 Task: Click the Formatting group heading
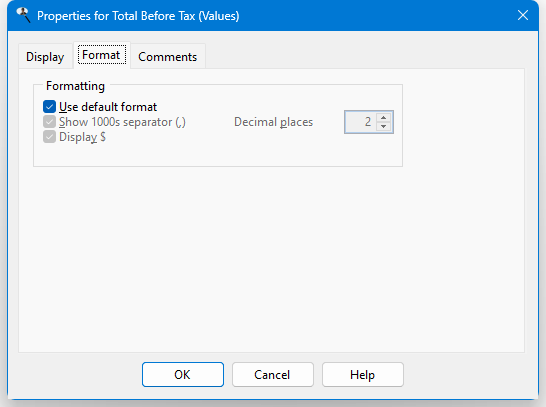[x=75, y=86]
